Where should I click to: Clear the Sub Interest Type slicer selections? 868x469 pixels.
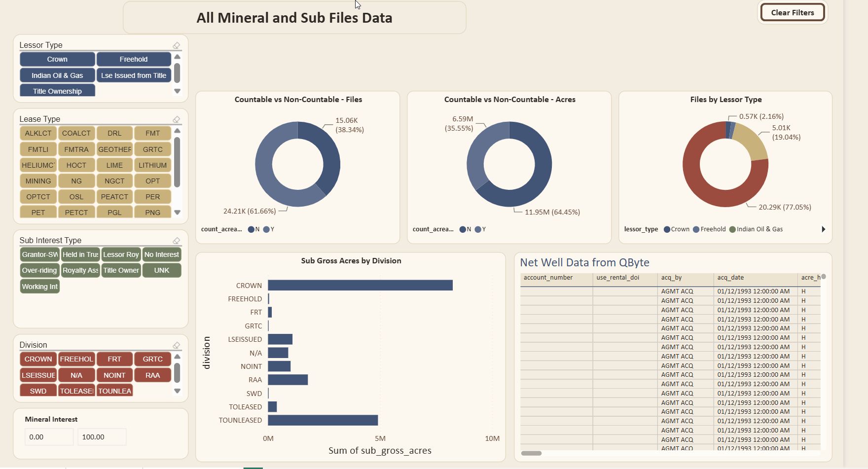176,241
